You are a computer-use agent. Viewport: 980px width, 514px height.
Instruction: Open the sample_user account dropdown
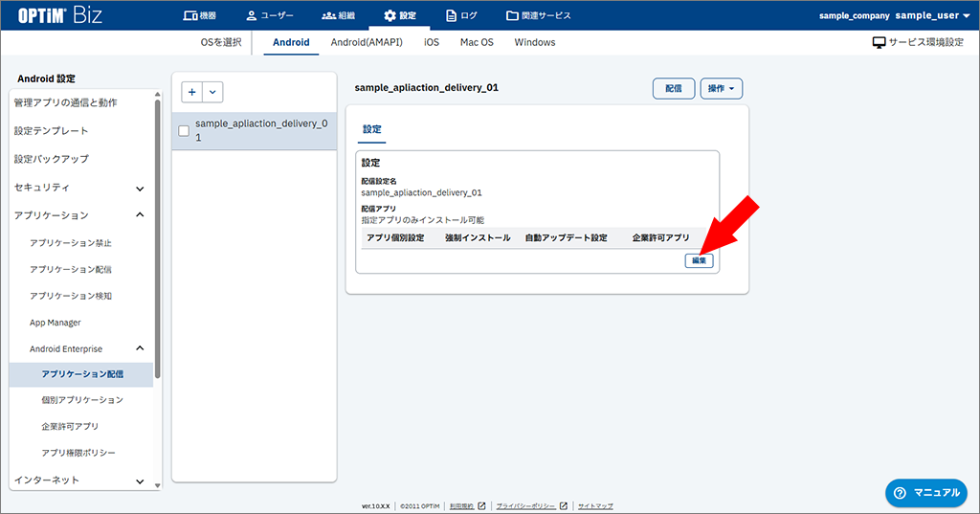click(x=932, y=15)
